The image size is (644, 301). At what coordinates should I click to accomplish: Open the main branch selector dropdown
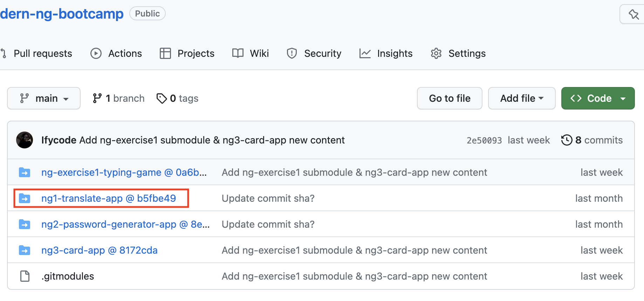point(44,99)
